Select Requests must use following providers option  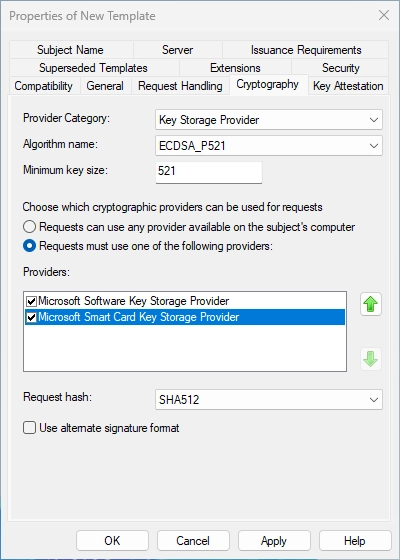[29, 246]
